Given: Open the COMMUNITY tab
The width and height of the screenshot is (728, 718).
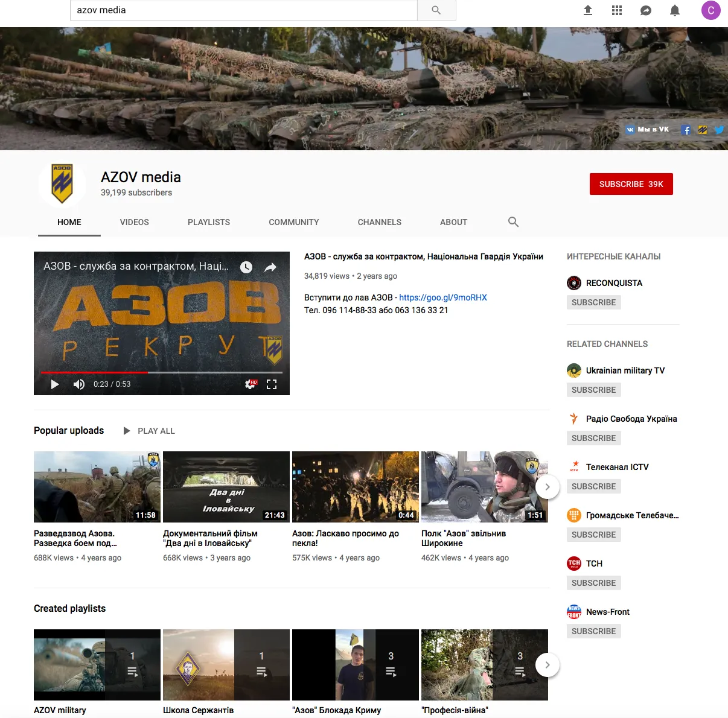Looking at the screenshot, I should pyautogui.click(x=294, y=222).
